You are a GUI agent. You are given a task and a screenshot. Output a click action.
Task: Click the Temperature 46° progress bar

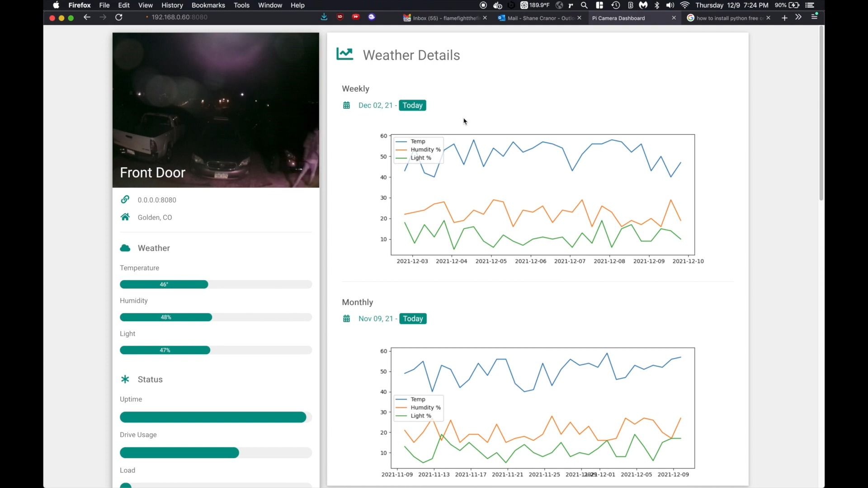[x=164, y=284]
